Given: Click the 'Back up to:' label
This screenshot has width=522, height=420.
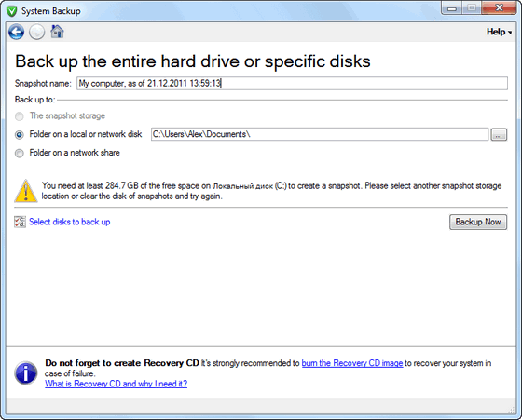Looking at the screenshot, I should tap(35, 100).
